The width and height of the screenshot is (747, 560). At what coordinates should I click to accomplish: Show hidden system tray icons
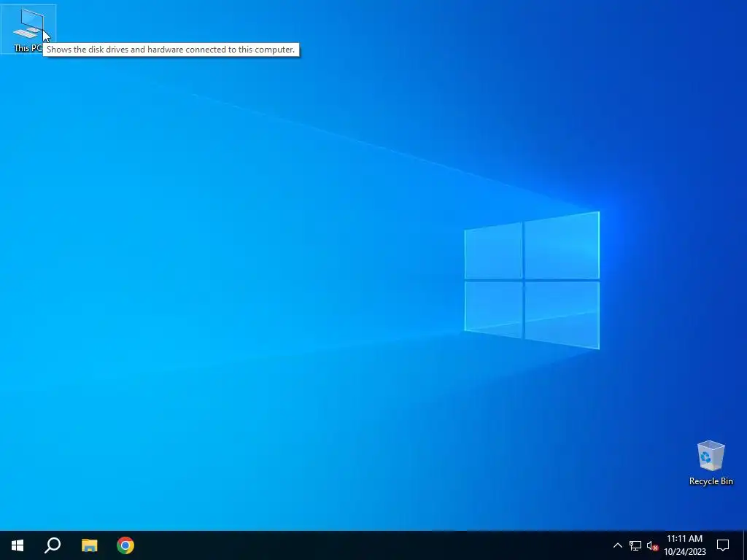tap(617, 545)
